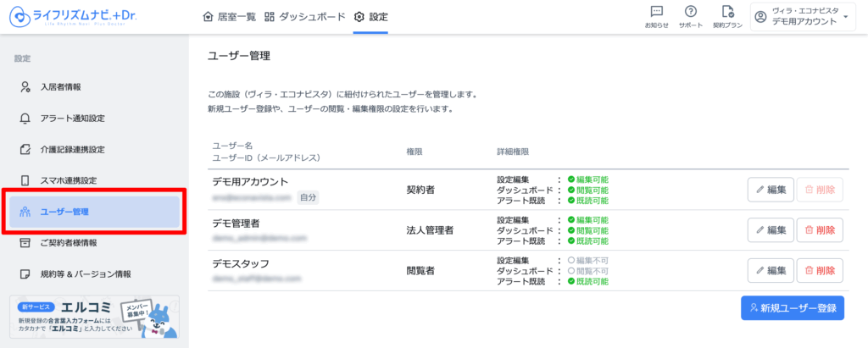The height and width of the screenshot is (348, 868).
Task: Delete the デモ管理者 user
Action: tap(820, 229)
